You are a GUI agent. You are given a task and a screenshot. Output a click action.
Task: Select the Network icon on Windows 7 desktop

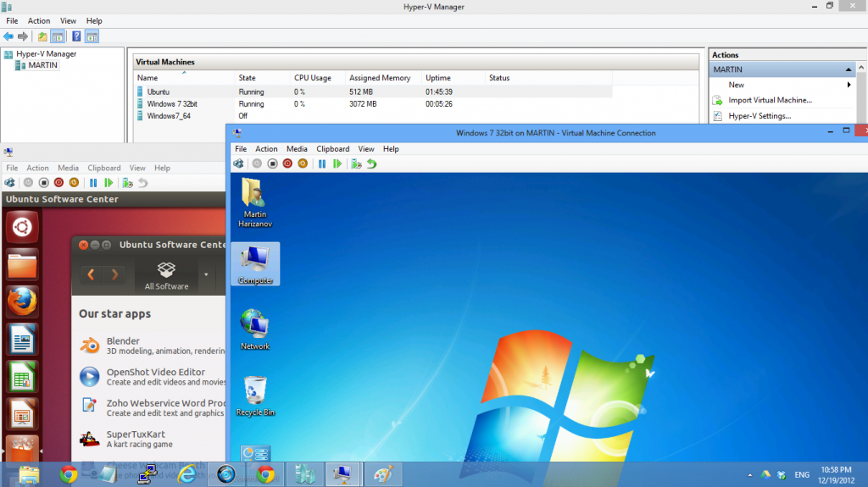point(255,329)
